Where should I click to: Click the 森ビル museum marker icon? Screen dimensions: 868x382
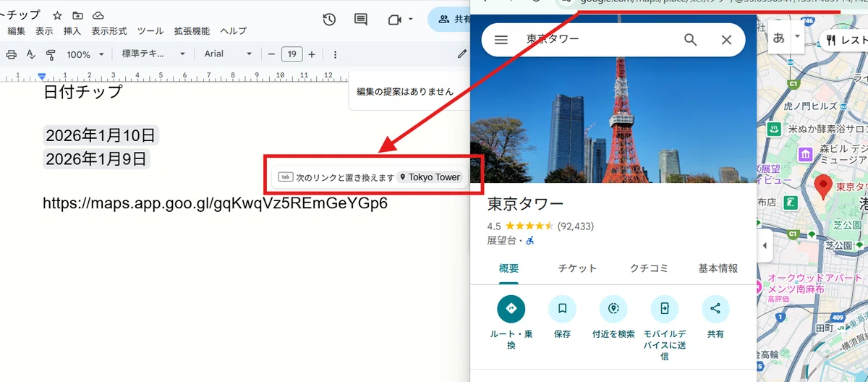tap(805, 155)
